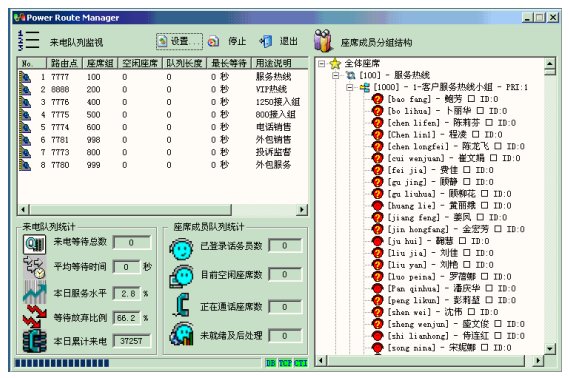Click the 正在通话座席数 telephone handset icon

click(x=181, y=305)
